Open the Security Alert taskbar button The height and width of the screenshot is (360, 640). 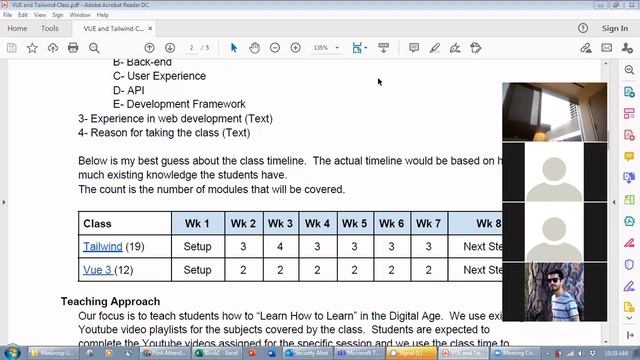pyautogui.click(x=307, y=353)
